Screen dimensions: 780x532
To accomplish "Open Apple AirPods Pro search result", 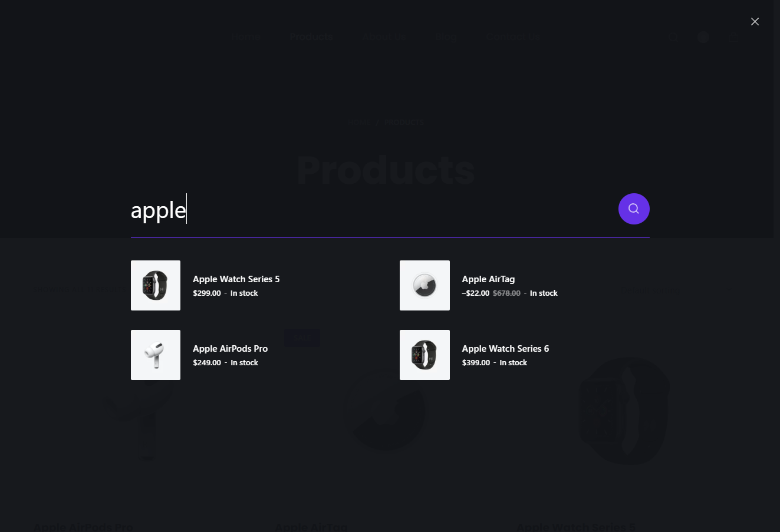I will (x=230, y=349).
